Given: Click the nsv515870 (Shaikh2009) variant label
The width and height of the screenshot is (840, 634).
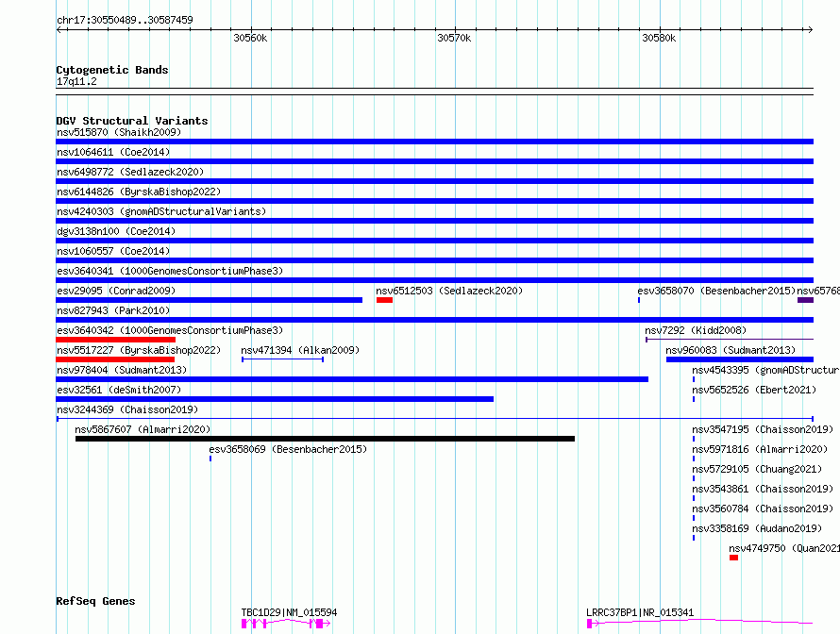Looking at the screenshot, I should pos(119,132).
